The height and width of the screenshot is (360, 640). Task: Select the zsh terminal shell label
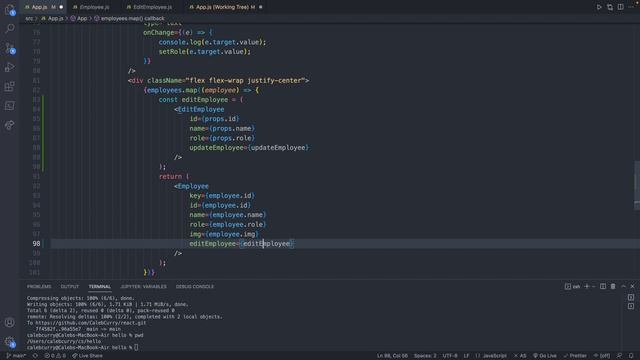pos(573,287)
